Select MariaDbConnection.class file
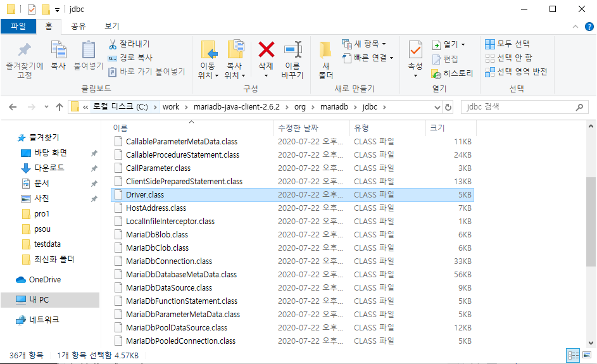This screenshot has height=364, width=597. [x=292, y=261]
